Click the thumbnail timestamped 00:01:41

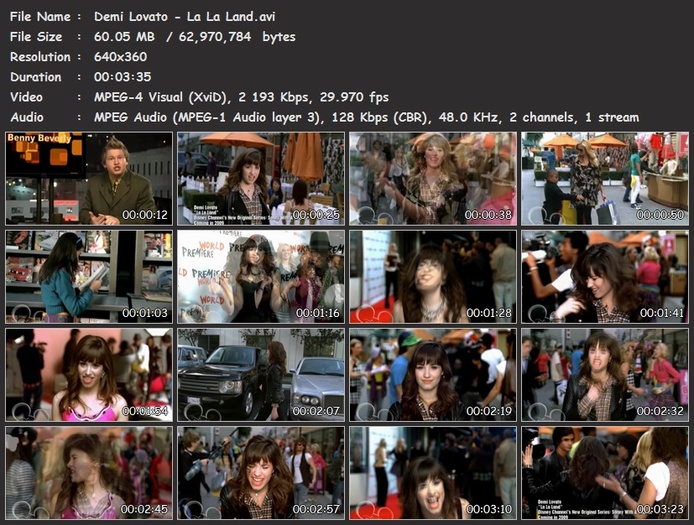click(x=604, y=276)
